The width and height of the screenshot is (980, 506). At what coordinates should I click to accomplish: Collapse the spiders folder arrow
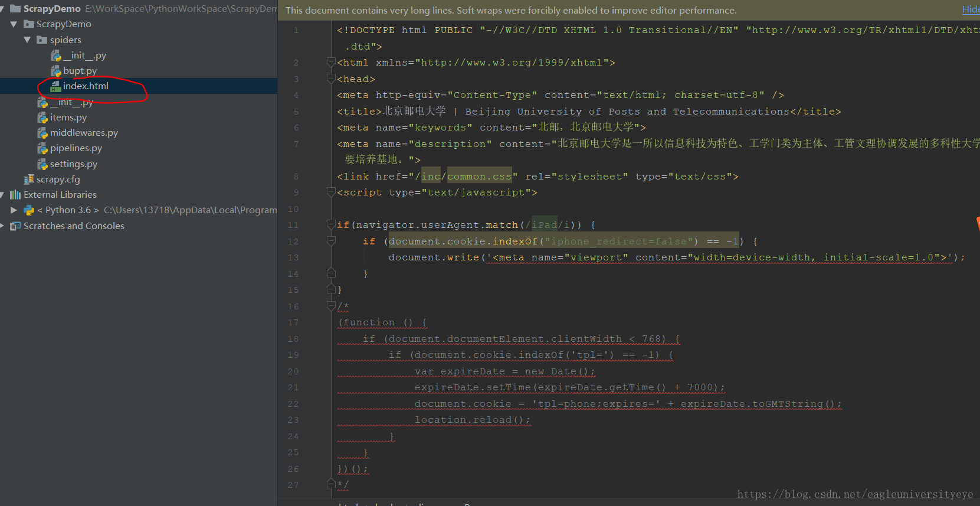coord(27,40)
